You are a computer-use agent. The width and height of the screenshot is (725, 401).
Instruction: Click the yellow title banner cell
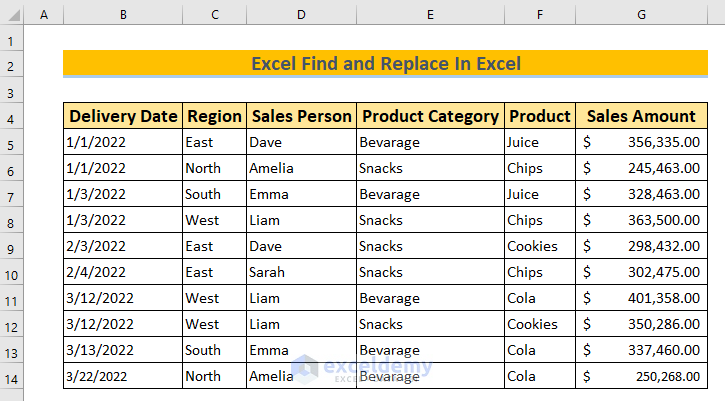point(385,64)
